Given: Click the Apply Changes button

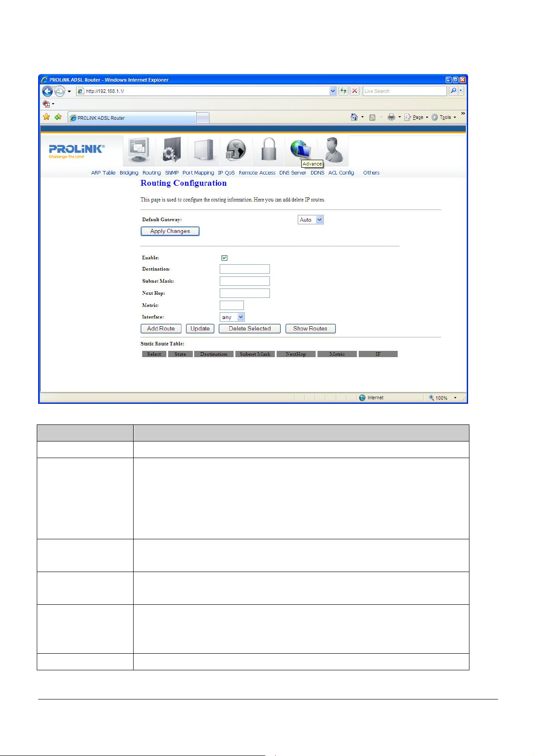Looking at the screenshot, I should point(170,232).
